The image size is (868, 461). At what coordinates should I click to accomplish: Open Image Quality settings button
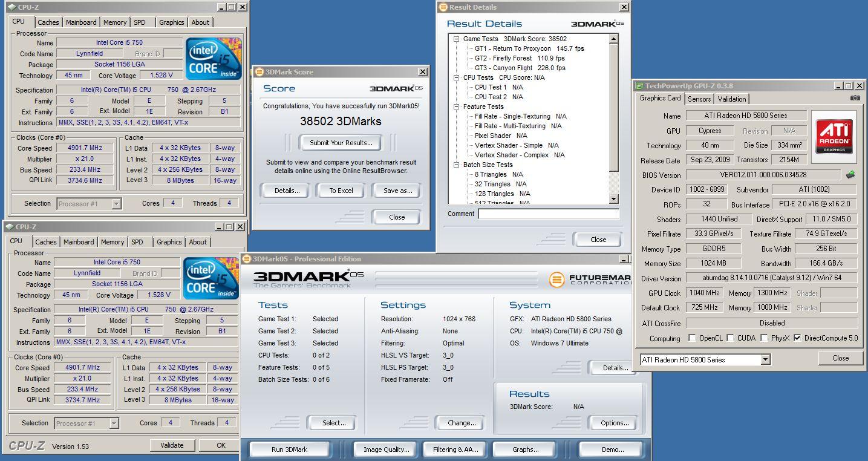click(x=386, y=450)
